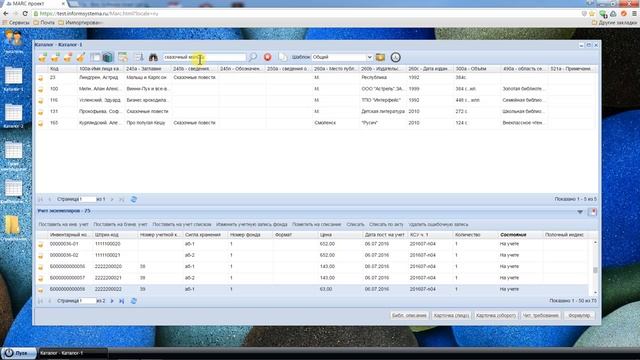
Task: Click the first add-record toolbar icon
Action: [42, 58]
